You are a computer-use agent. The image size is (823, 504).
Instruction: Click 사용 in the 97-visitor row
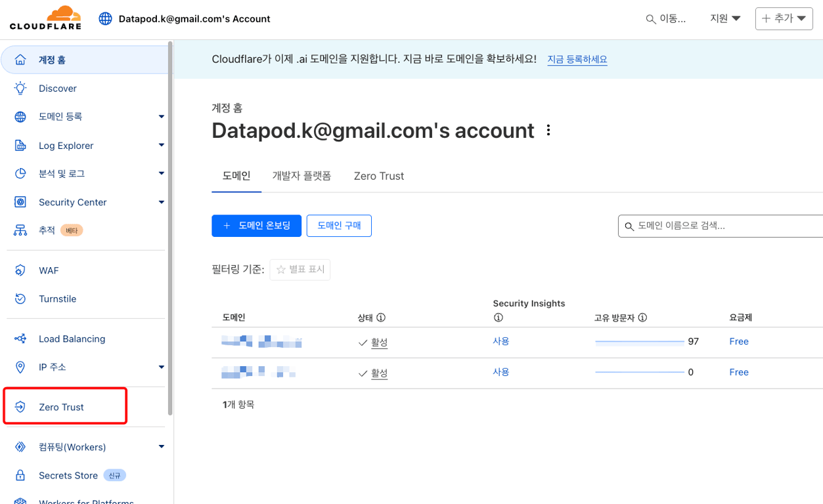pos(501,341)
